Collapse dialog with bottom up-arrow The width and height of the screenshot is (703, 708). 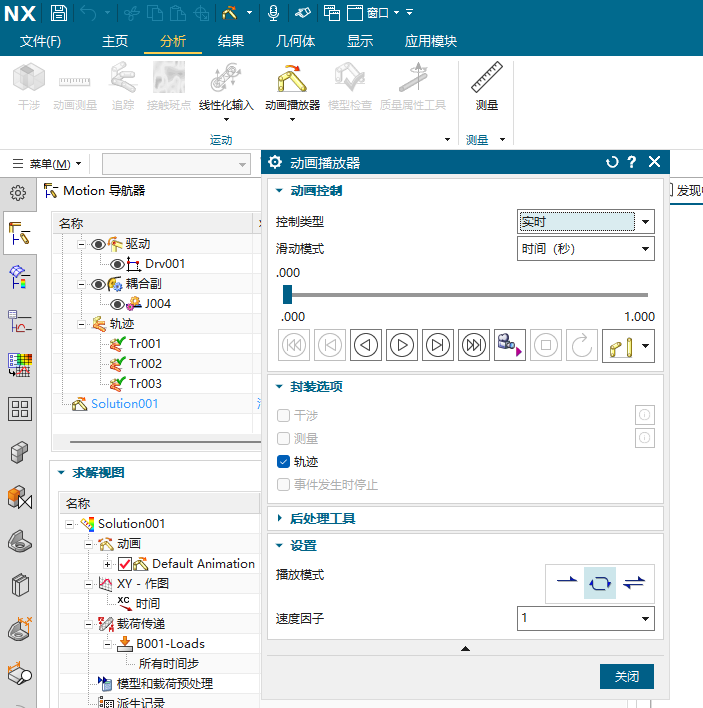tap(465, 648)
